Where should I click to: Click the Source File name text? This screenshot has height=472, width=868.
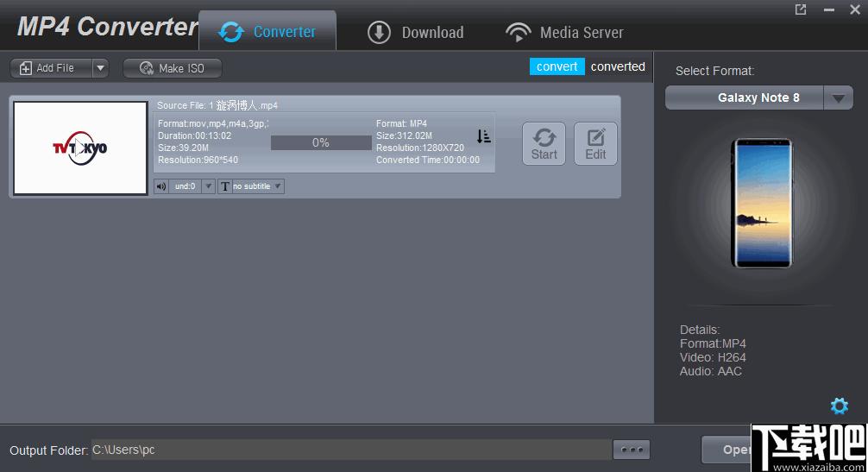coord(217,105)
